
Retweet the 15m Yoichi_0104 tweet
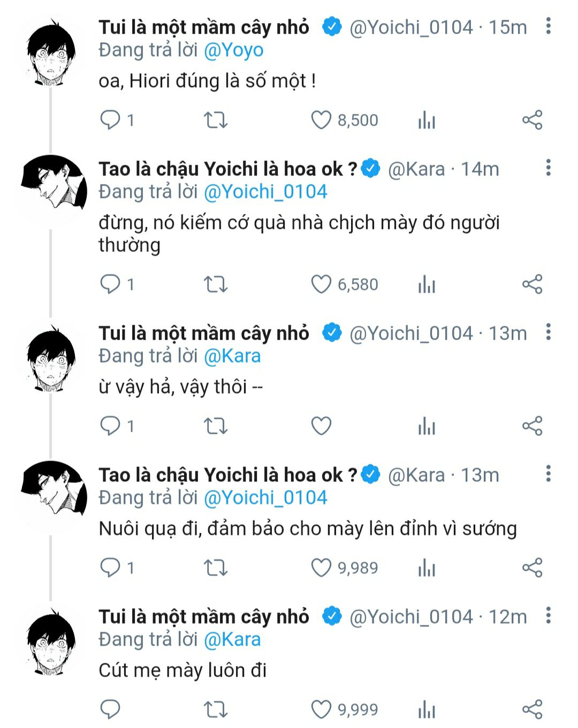pyautogui.click(x=216, y=120)
